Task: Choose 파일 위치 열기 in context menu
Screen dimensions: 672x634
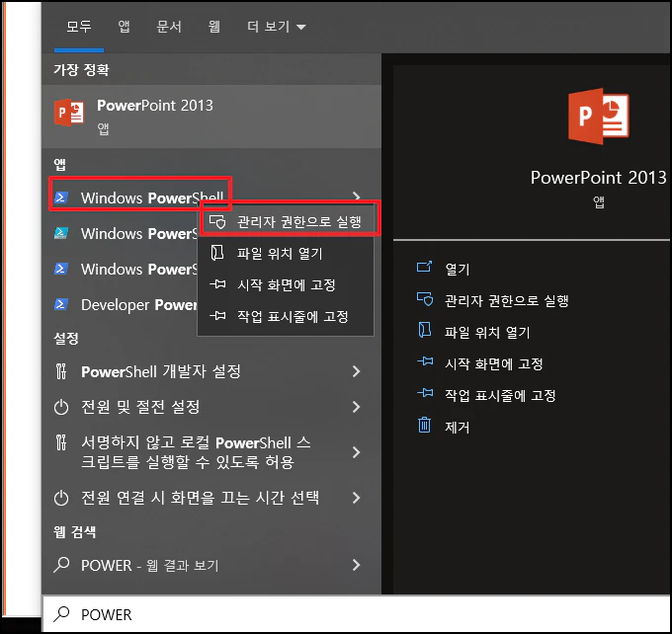Action: [286, 253]
